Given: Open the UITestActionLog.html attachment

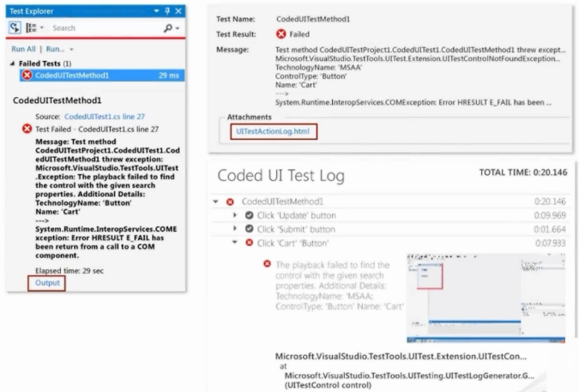Looking at the screenshot, I should click(273, 131).
